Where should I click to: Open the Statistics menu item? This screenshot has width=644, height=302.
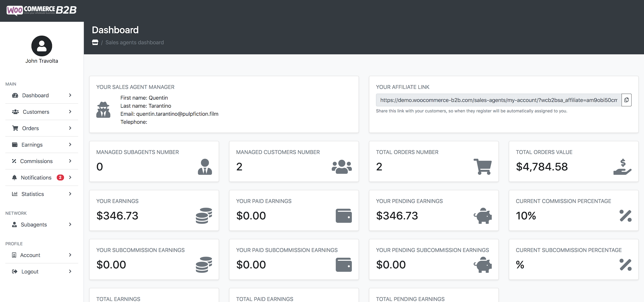point(42,194)
